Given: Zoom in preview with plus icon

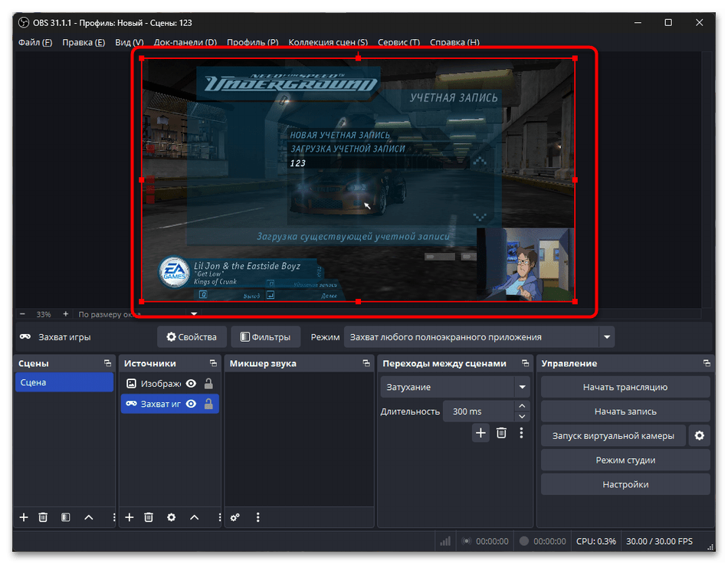Looking at the screenshot, I should [65, 314].
